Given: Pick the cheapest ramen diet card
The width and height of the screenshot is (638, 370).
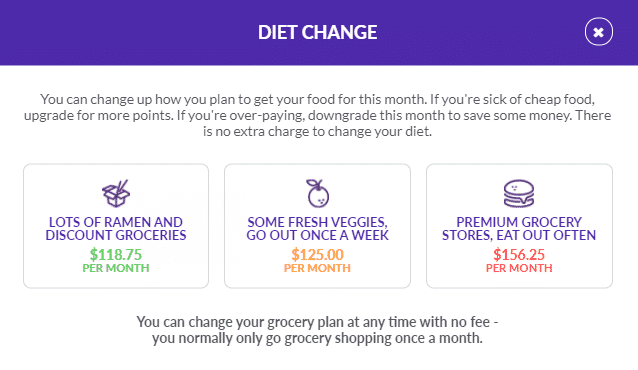Looking at the screenshot, I should click(116, 226).
